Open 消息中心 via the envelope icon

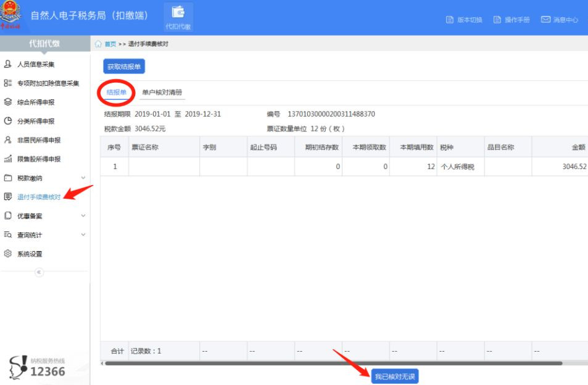pos(545,19)
